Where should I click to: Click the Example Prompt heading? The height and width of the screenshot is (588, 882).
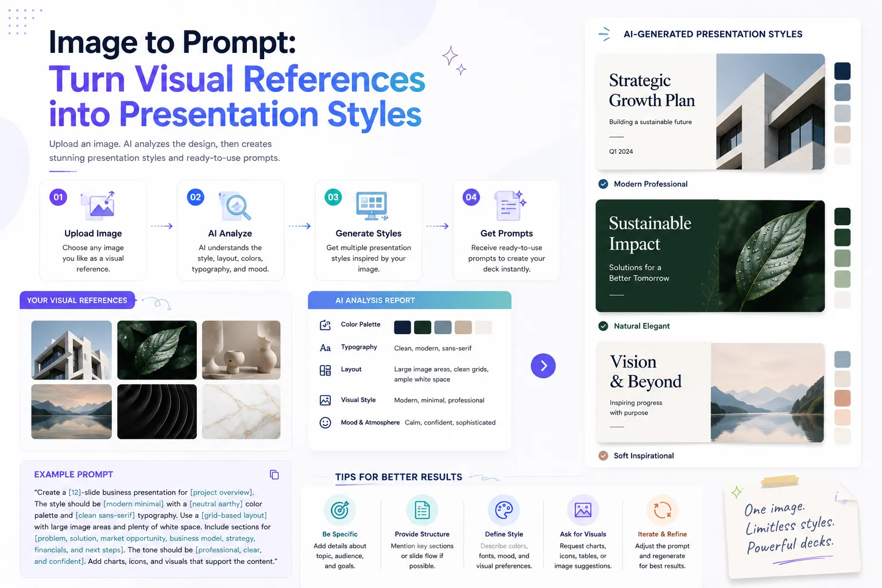point(73,475)
